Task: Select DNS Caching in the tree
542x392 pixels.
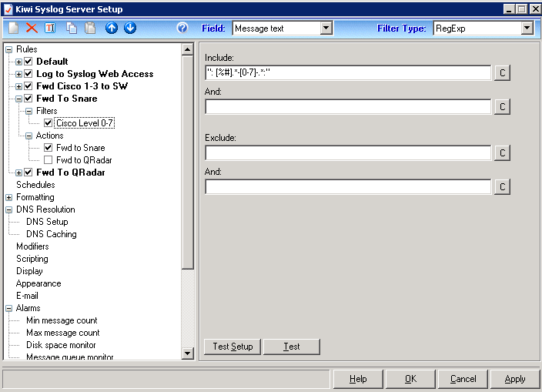Action: pyautogui.click(x=51, y=234)
